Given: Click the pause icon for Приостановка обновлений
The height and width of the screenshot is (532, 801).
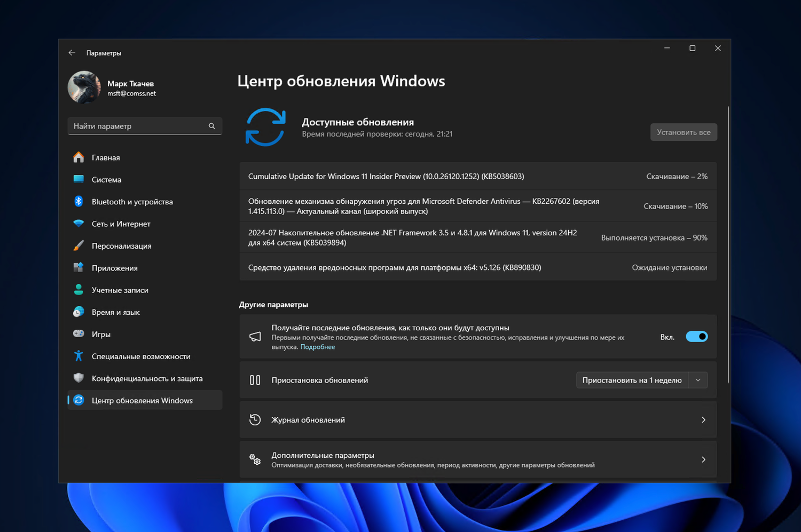Looking at the screenshot, I should tap(255, 380).
